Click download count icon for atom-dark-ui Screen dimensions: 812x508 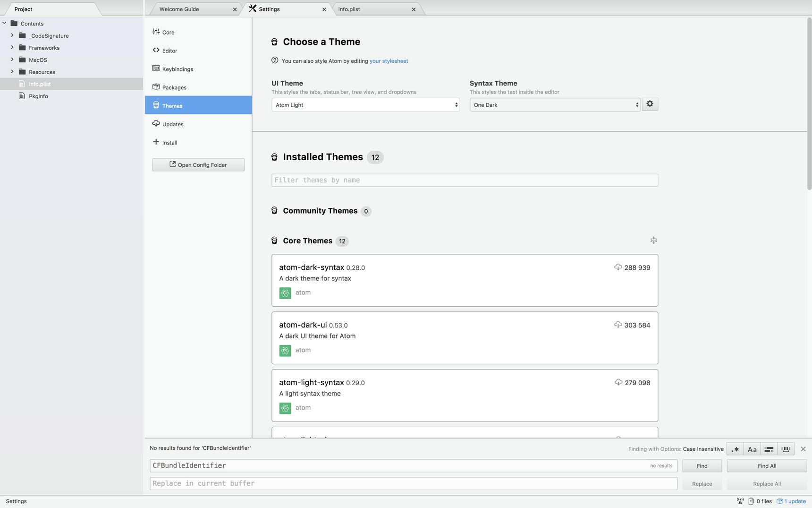coord(618,325)
